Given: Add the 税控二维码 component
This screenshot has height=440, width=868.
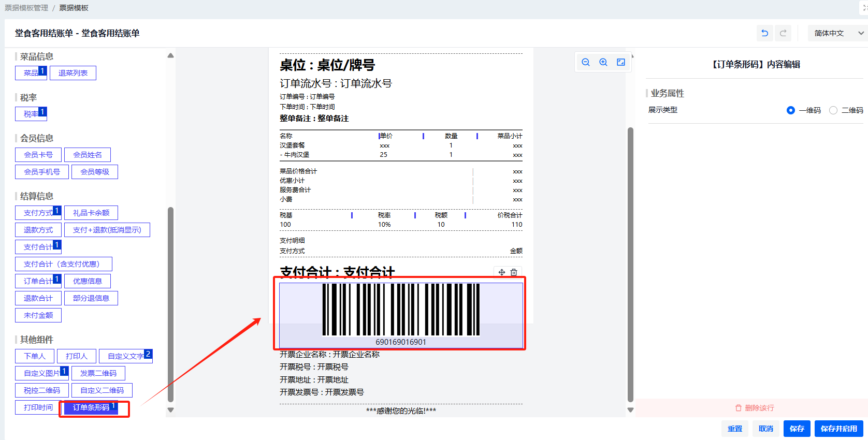Looking at the screenshot, I should click(42, 390).
